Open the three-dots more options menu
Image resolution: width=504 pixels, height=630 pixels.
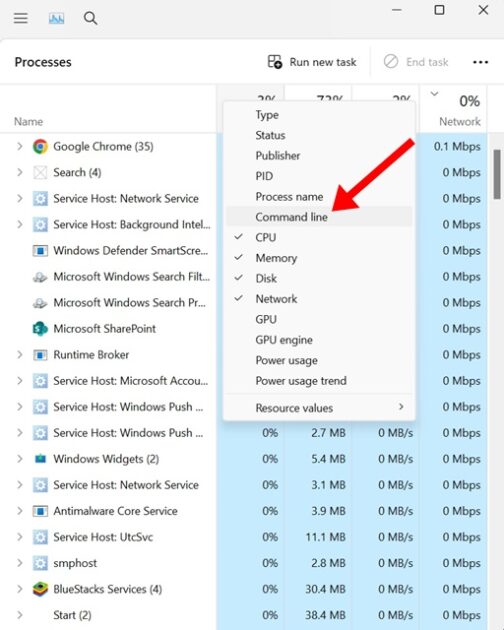(x=480, y=62)
